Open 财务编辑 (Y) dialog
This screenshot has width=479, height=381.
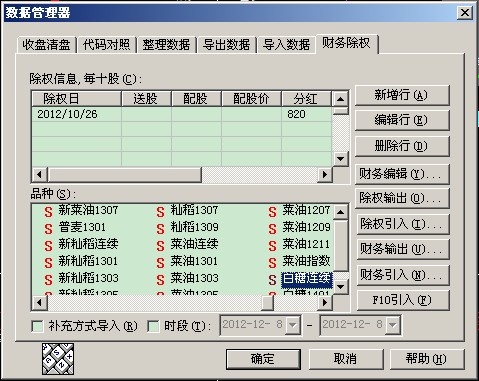(402, 174)
